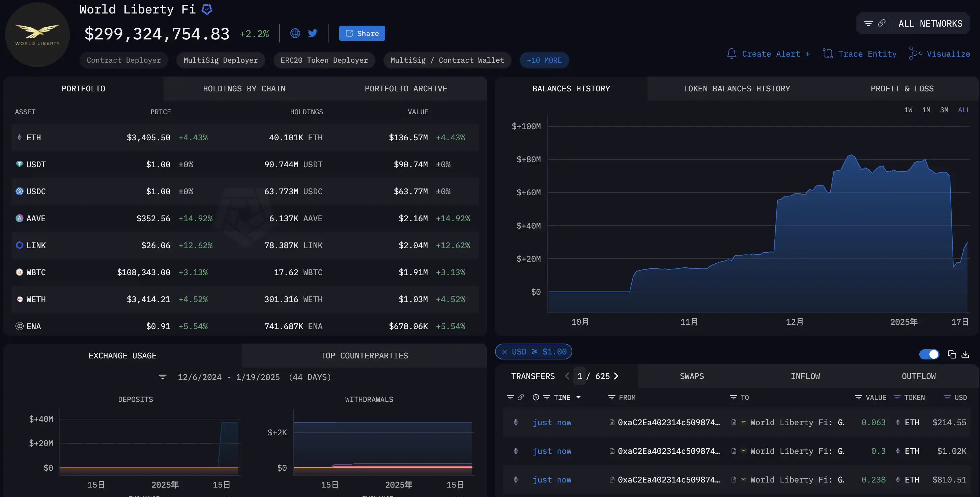Open the TIME sort dropdown arrow
This screenshot has height=497, width=980.
(x=578, y=398)
